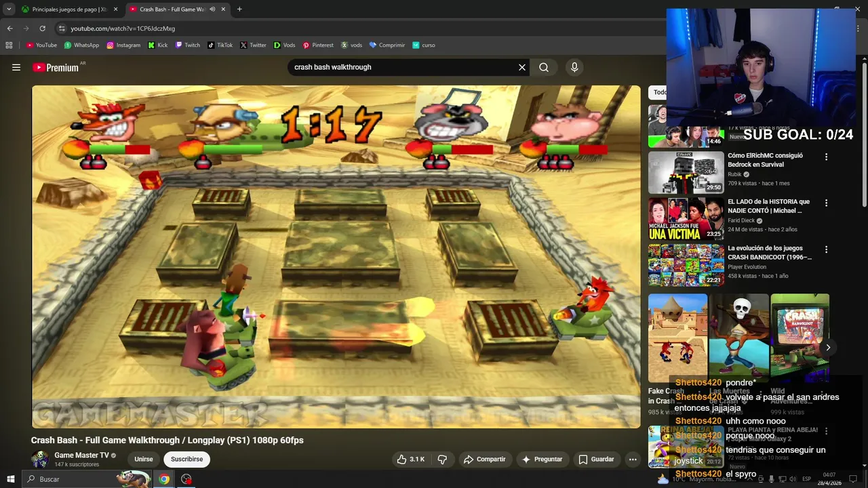Open 'La evolución de los juegos CRASH BANDICOOT' title
The image size is (868, 488).
point(769,252)
